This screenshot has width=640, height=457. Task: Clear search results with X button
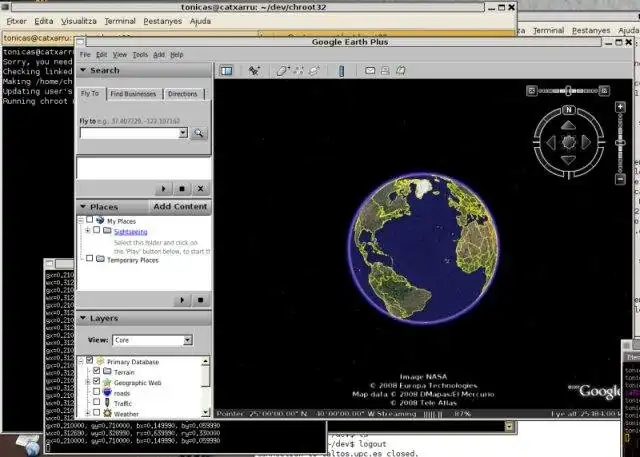coord(200,189)
